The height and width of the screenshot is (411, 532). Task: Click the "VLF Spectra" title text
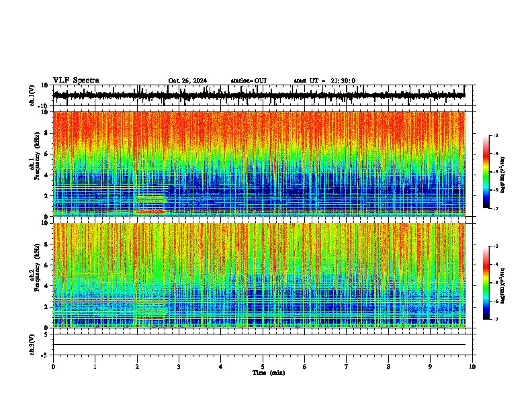(76, 81)
